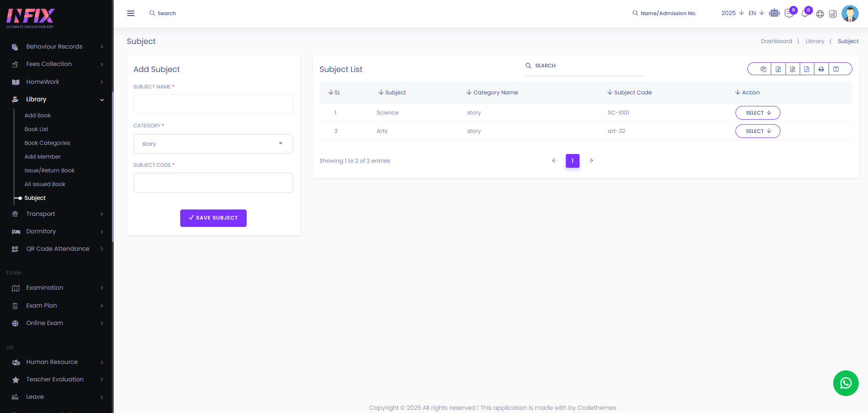The height and width of the screenshot is (413, 868).
Task: Go to previous page arrow
Action: tap(554, 161)
